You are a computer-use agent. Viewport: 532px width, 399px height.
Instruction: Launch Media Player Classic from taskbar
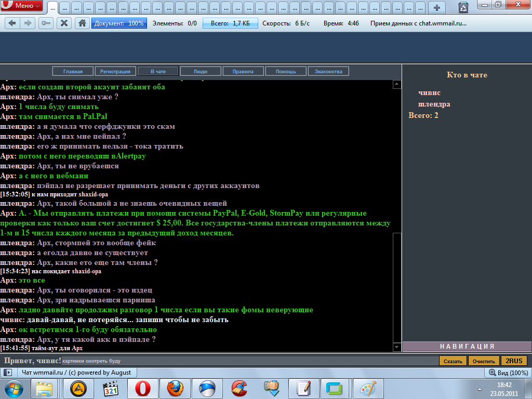click(x=111, y=389)
